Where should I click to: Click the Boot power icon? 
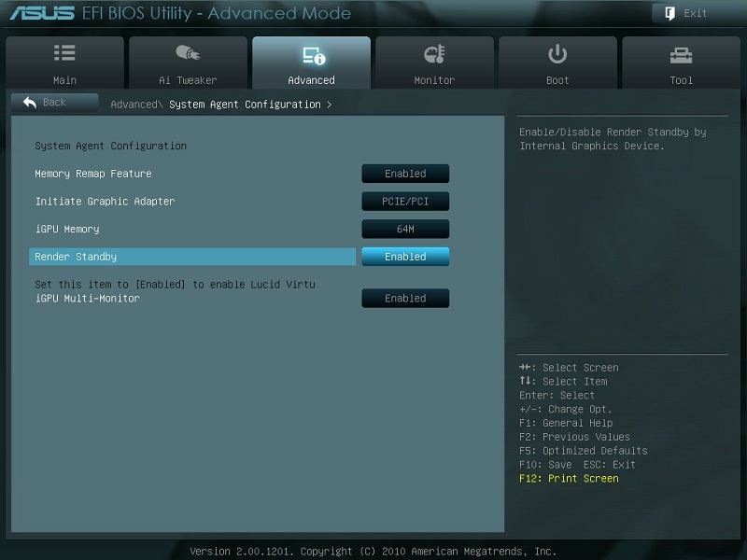557,54
